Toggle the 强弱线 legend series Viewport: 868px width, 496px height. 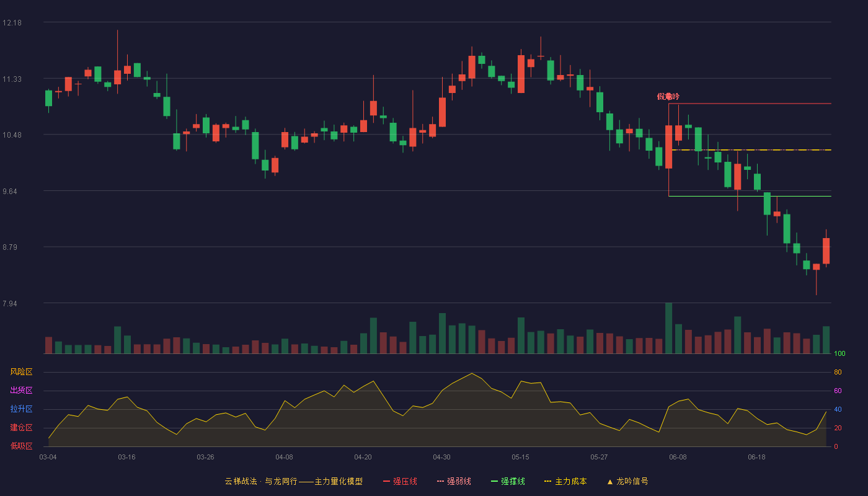[x=454, y=481]
